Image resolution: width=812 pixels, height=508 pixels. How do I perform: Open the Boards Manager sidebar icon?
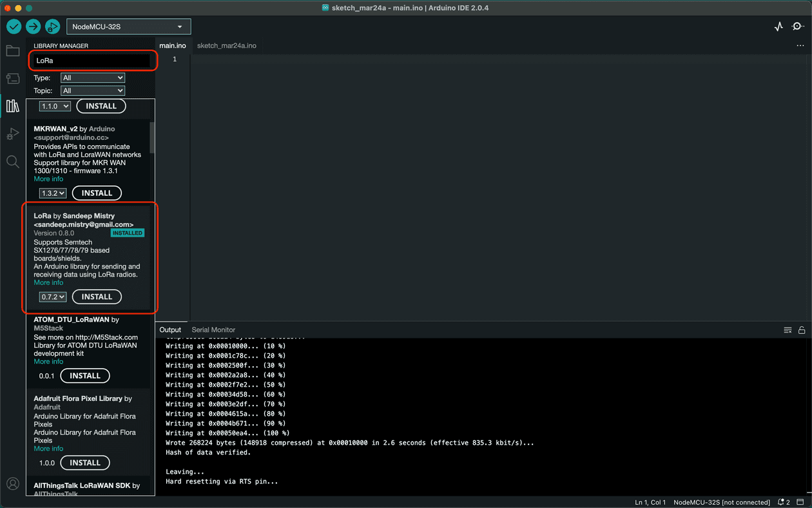coord(13,79)
